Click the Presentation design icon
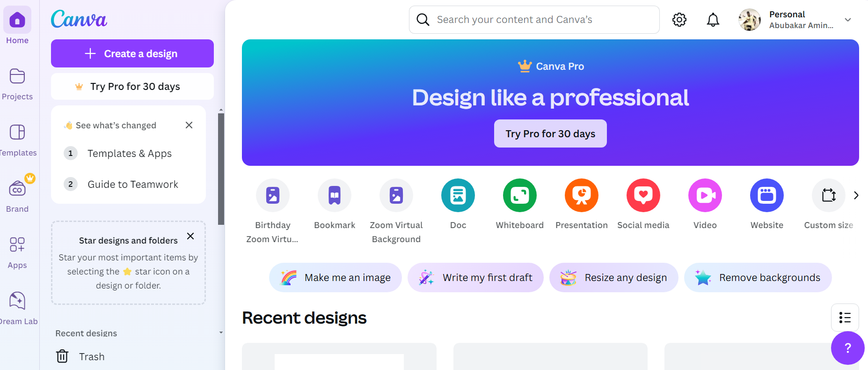This screenshot has width=868, height=370. 581,195
